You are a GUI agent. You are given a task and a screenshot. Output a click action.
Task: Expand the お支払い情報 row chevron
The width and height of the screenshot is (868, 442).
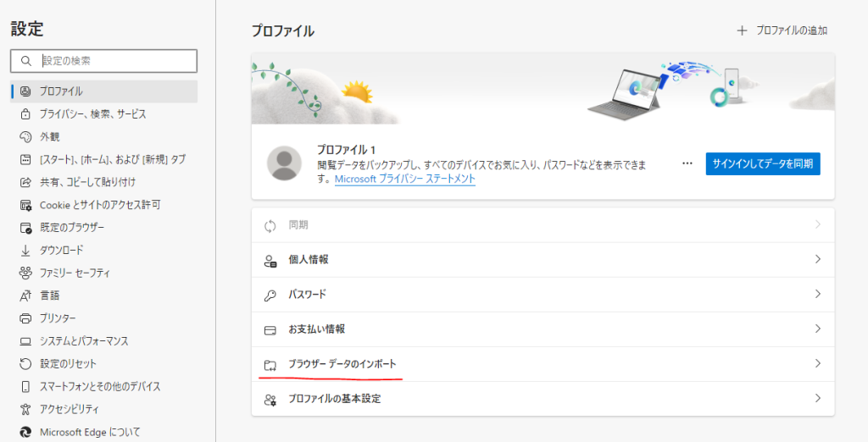818,329
